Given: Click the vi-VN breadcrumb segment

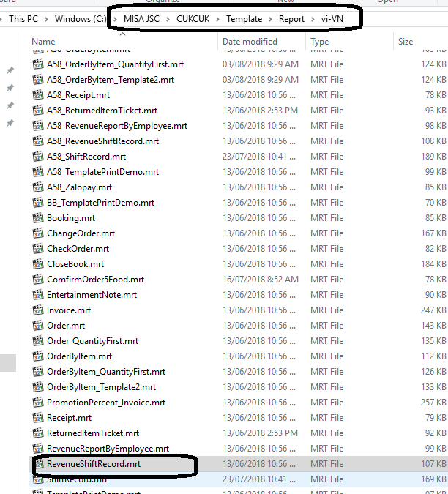Looking at the screenshot, I should click(x=332, y=19).
